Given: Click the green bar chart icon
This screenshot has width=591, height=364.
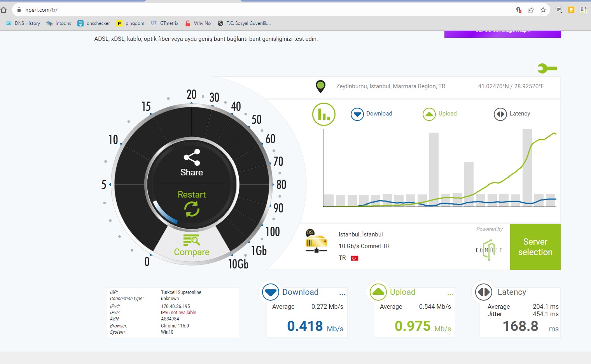Looking at the screenshot, I should [x=323, y=114].
